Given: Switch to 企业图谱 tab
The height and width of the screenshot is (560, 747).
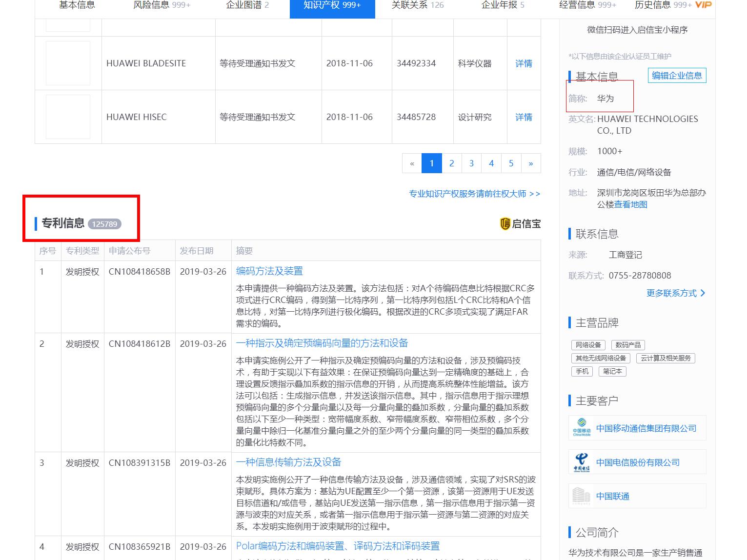Looking at the screenshot, I should click(x=247, y=5).
